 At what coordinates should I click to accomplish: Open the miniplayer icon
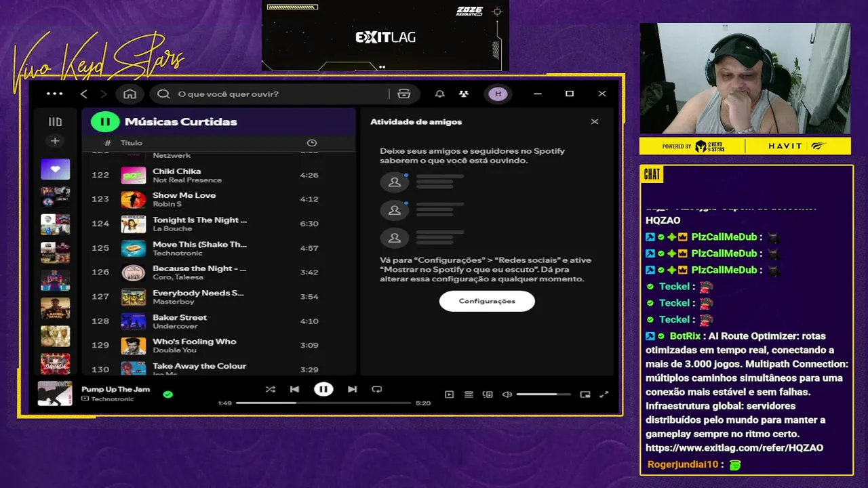[x=585, y=394]
